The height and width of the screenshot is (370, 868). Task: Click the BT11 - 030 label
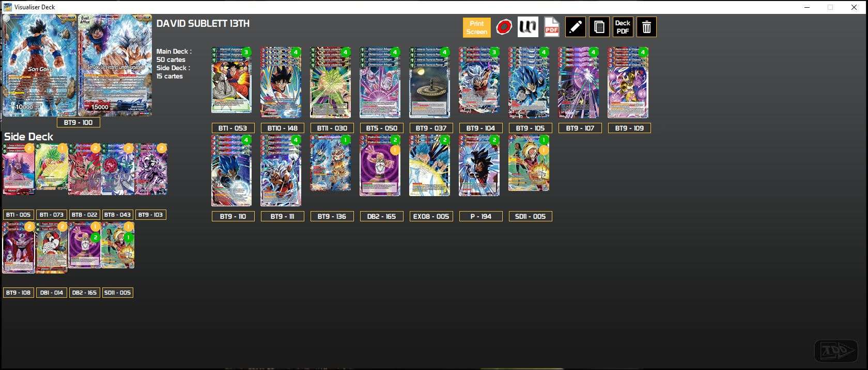point(332,128)
